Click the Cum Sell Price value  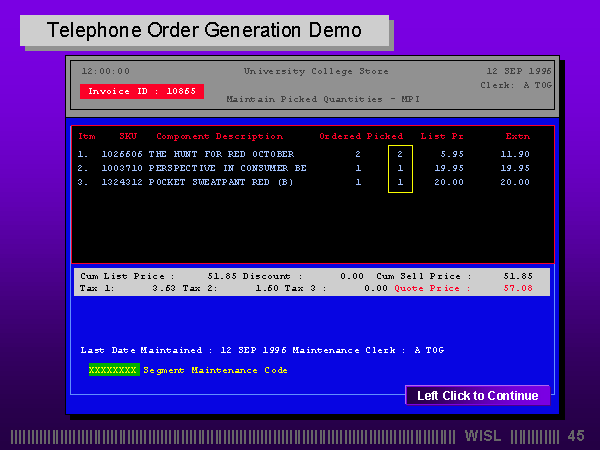pyautogui.click(x=518, y=275)
